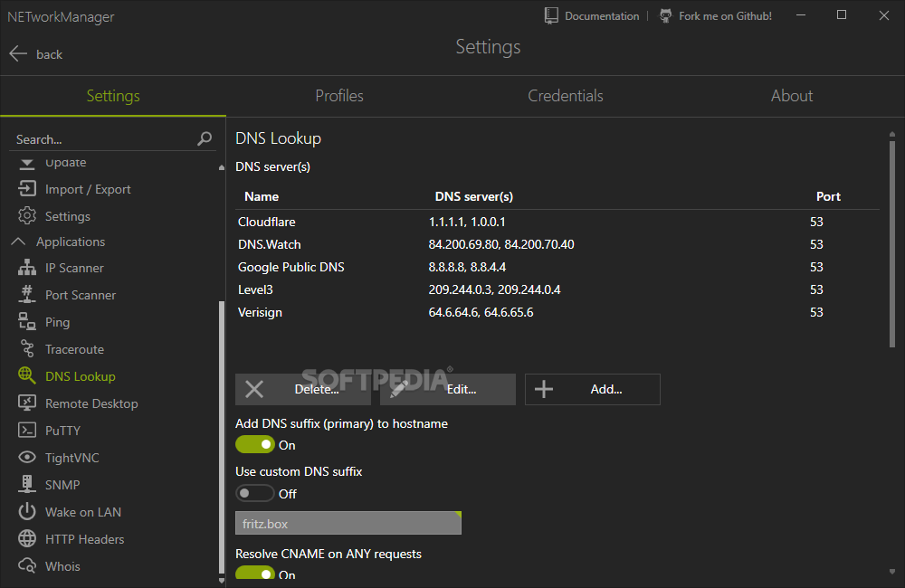Open Fork me on Github link
Viewport: 905px width, 588px height.
[725, 16]
